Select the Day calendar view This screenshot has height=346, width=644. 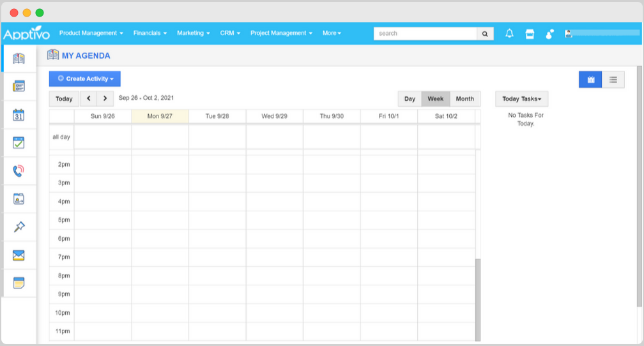[x=410, y=99]
